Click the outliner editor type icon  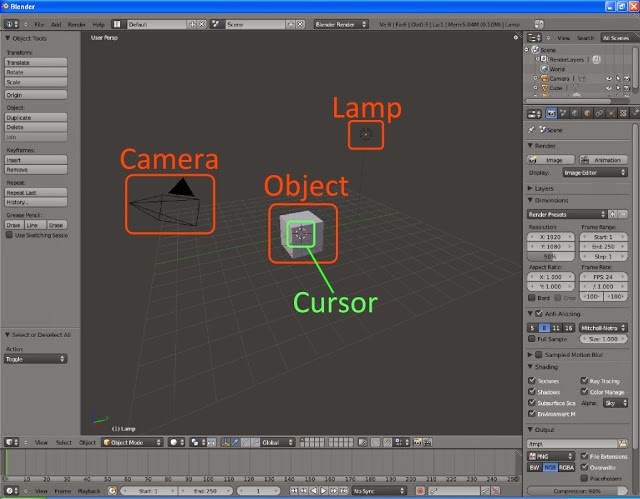[534, 38]
